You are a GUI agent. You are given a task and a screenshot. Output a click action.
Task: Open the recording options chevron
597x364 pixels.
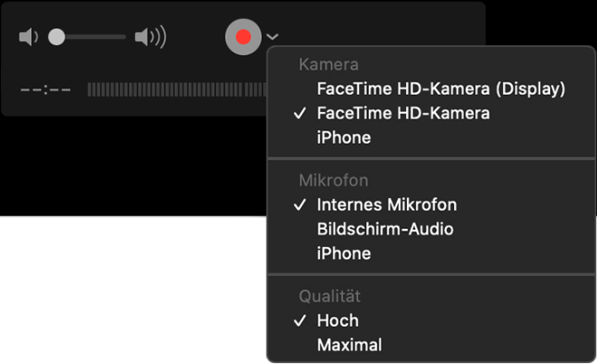pyautogui.click(x=272, y=37)
